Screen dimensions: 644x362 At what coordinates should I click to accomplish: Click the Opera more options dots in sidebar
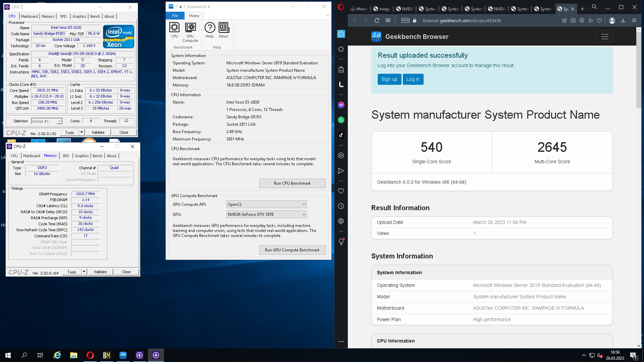click(x=341, y=342)
